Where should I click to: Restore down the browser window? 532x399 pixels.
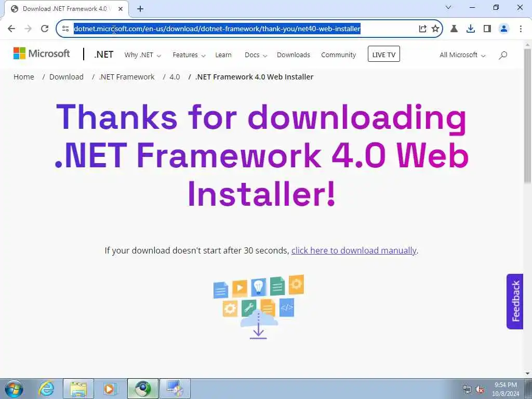(x=496, y=7)
